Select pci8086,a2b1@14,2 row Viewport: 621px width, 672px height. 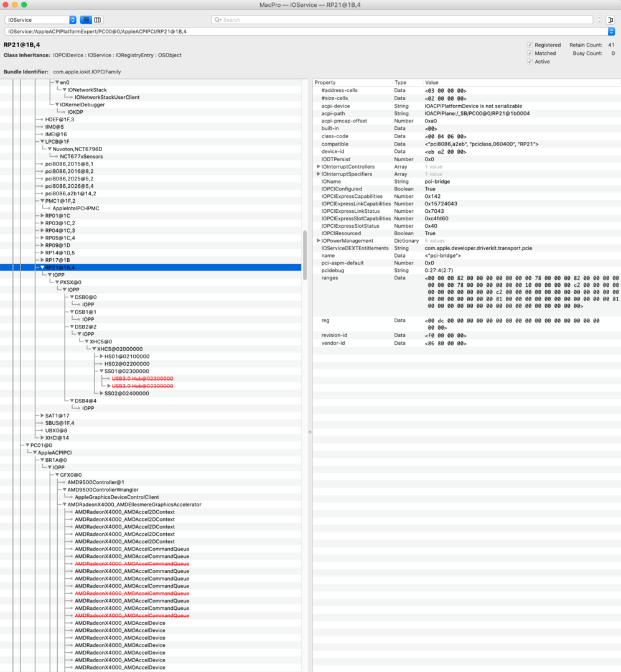(71, 194)
